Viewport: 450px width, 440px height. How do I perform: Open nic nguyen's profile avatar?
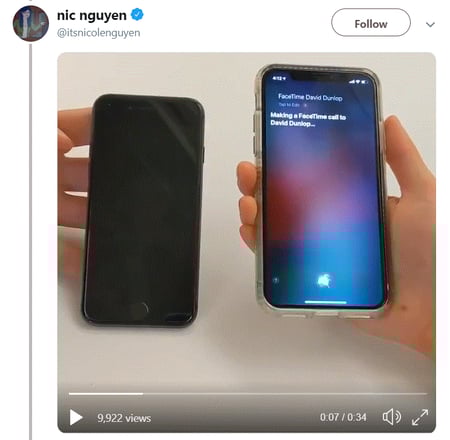(x=31, y=24)
